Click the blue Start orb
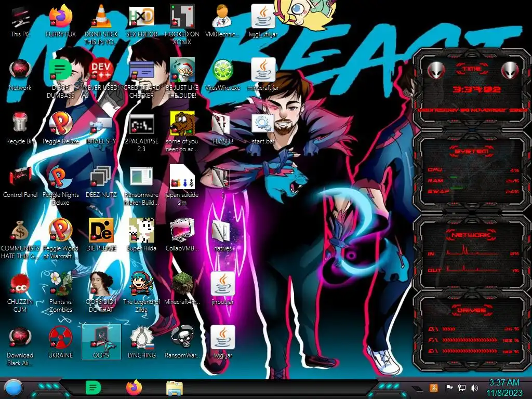The width and height of the screenshot is (532, 399). [13, 388]
